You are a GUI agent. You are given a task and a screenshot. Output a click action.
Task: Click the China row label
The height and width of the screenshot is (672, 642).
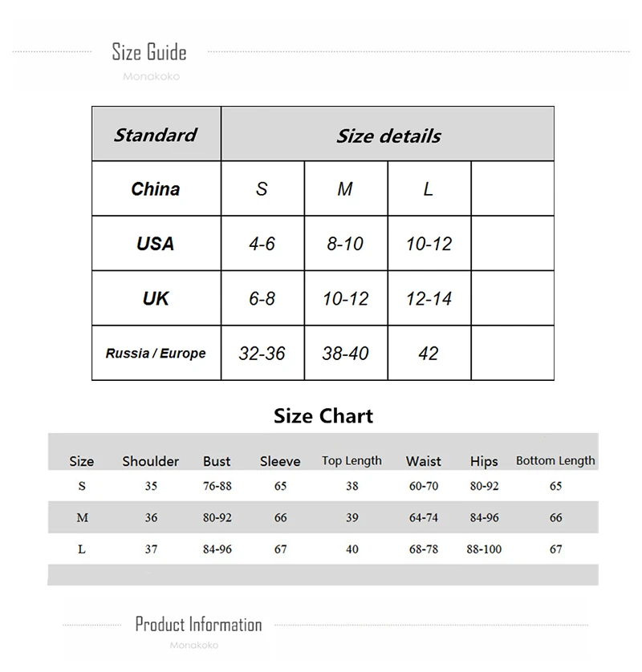click(x=156, y=188)
